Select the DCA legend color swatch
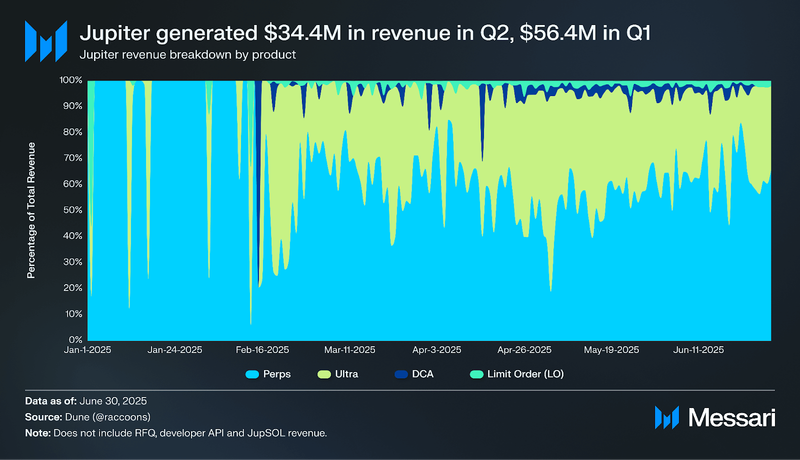 coord(401,374)
